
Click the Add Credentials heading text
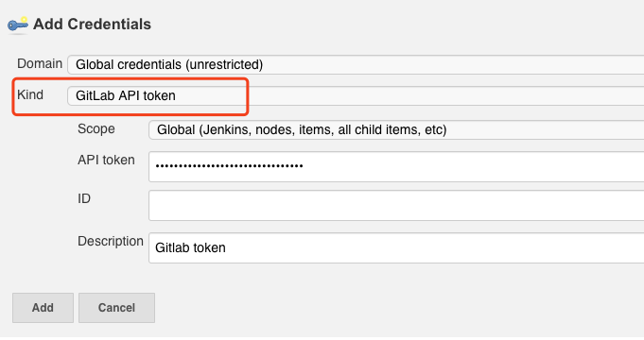point(92,25)
